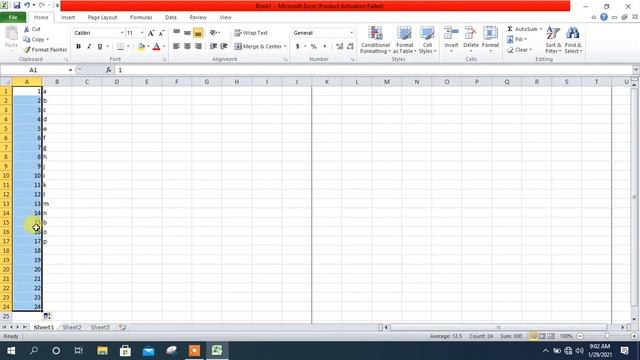The height and width of the screenshot is (360, 640).
Task: Toggle Bold formatting
Action: pos(78,47)
